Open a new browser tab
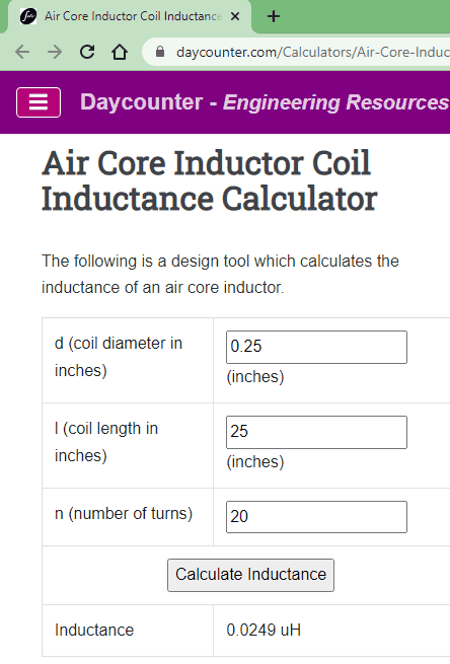The height and width of the screenshot is (664, 450). 273,17
